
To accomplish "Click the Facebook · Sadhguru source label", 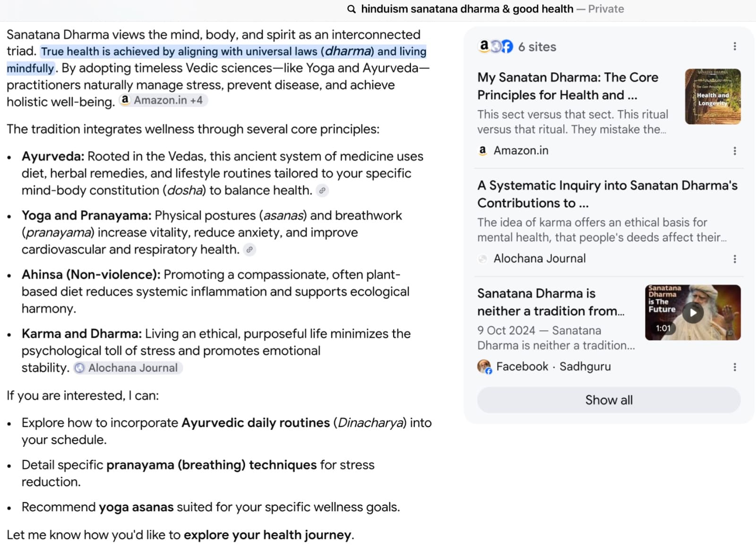I will pos(553,367).
